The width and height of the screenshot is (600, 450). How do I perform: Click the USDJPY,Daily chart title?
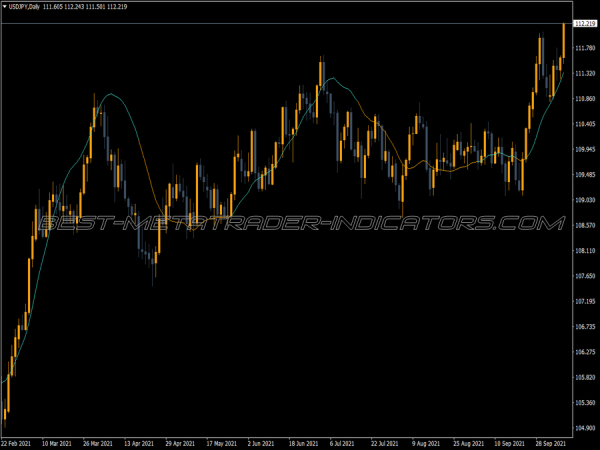(27, 6)
